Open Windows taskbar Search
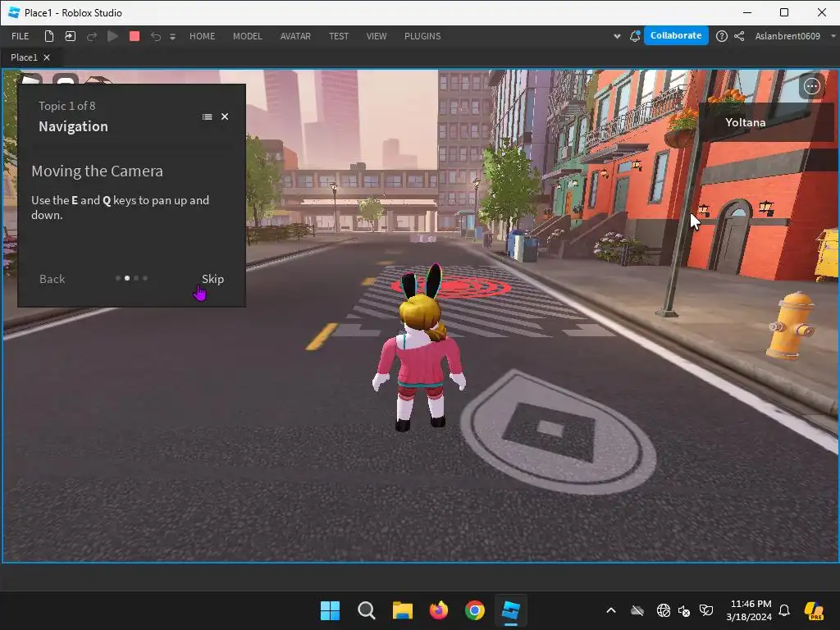 367,610
